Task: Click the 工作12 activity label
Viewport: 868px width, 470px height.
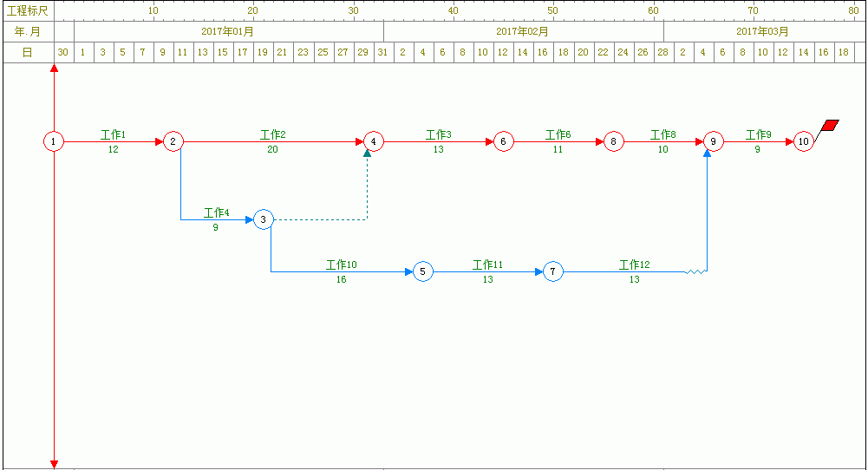Action: point(635,264)
